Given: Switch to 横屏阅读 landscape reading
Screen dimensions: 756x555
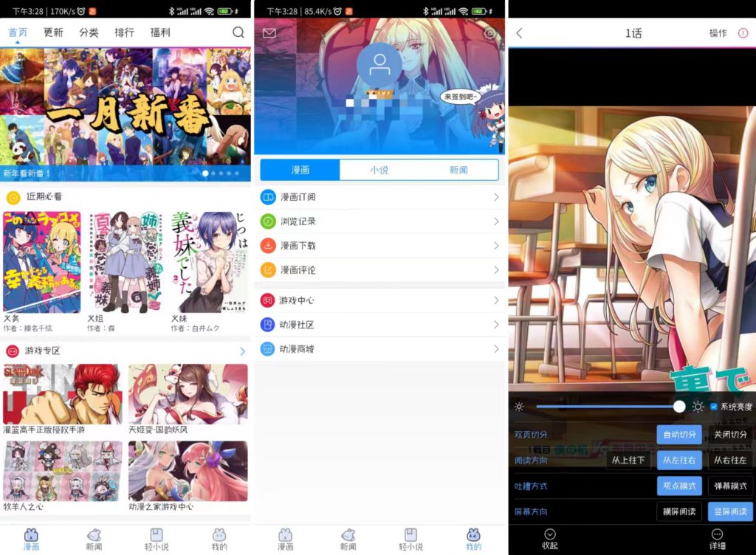Looking at the screenshot, I should coord(679,511).
